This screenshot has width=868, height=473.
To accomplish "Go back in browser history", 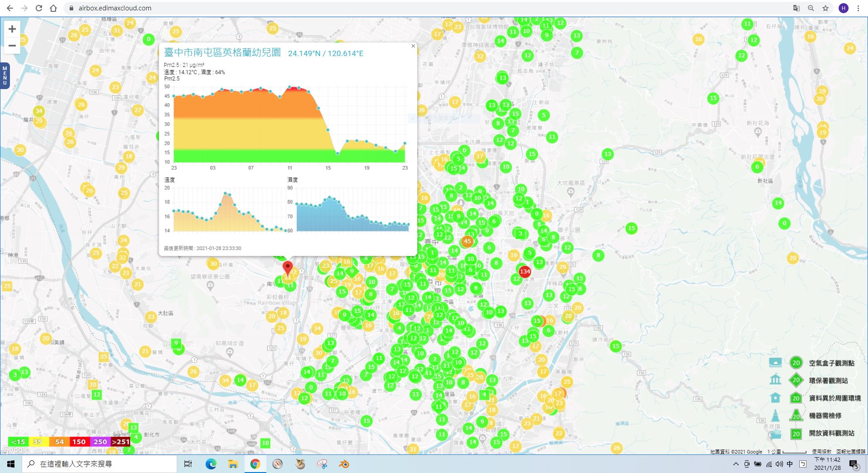I will coord(10,8).
